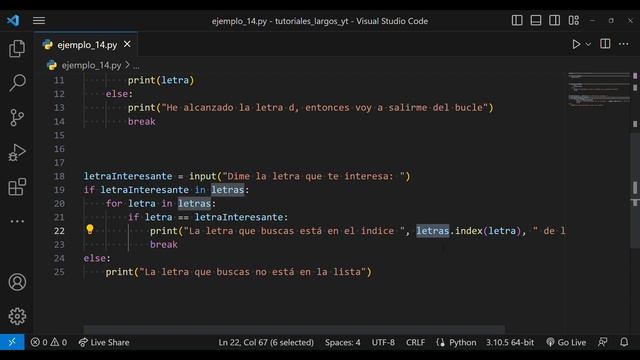The height and width of the screenshot is (360, 640).
Task: Open the notifications bell
Action: tap(624, 342)
